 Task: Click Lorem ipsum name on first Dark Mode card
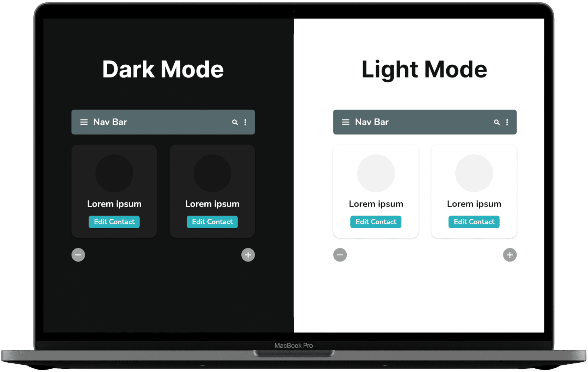tap(114, 204)
